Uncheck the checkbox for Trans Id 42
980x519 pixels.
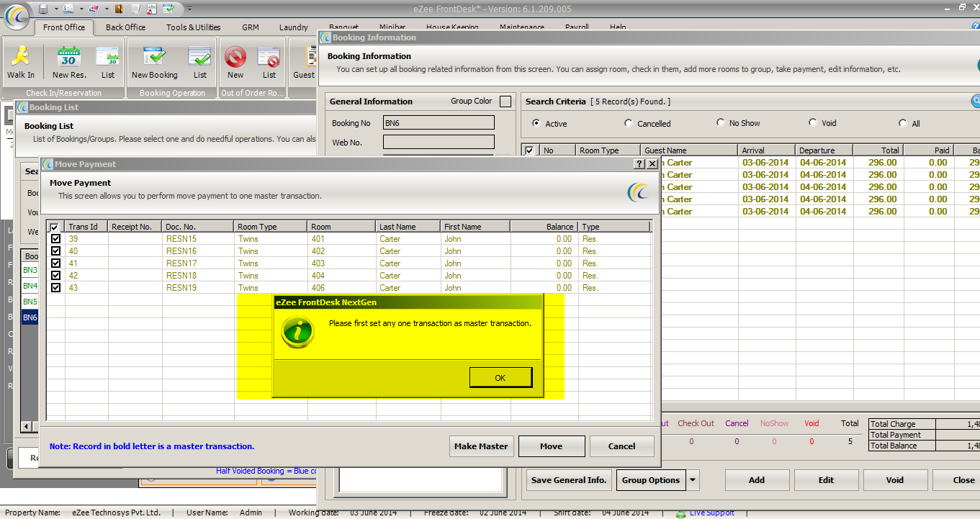55,276
